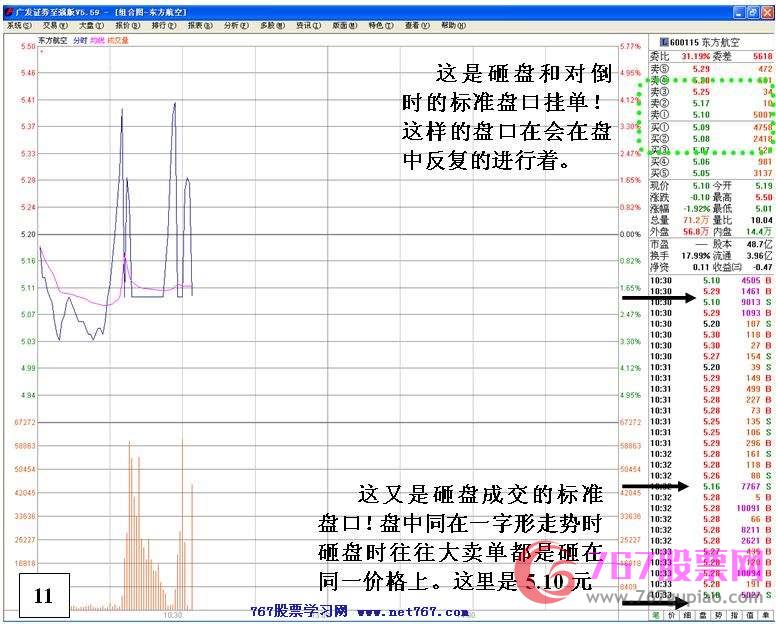The image size is (776, 624).
Task: Open the 分析 menu
Action: 236,25
